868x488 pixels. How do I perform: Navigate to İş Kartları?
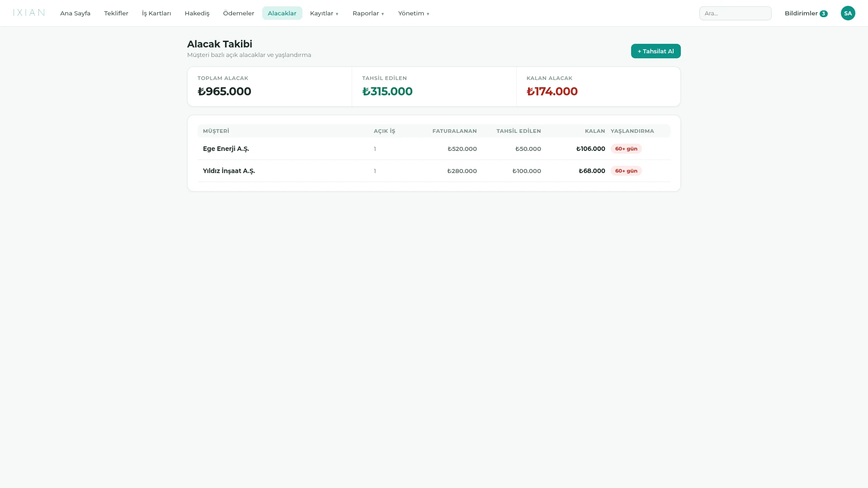[x=156, y=13]
